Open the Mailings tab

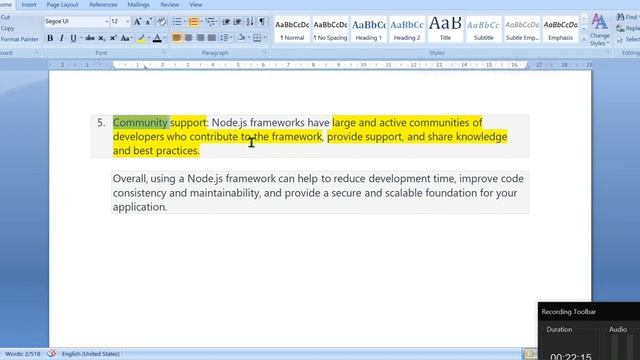pos(138,5)
